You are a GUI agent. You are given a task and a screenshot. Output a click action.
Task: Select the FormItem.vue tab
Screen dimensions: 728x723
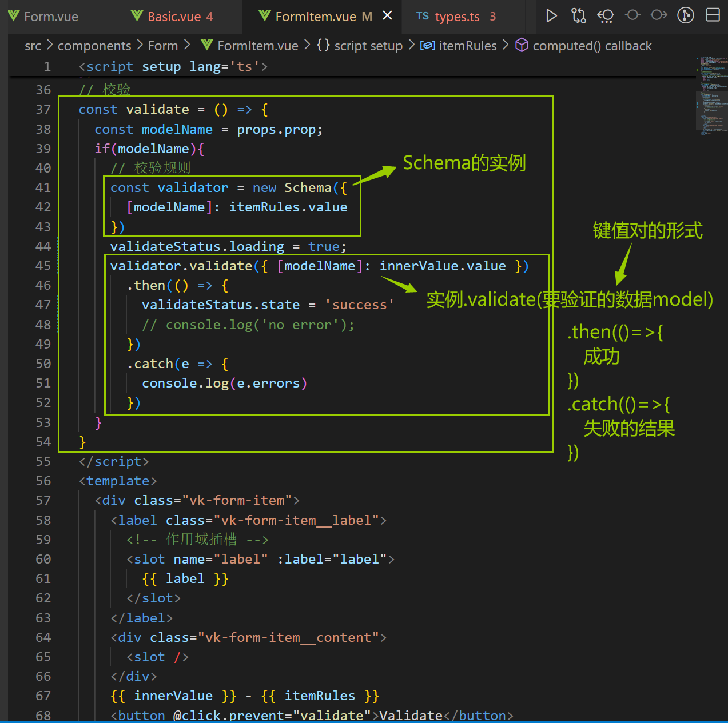316,17
